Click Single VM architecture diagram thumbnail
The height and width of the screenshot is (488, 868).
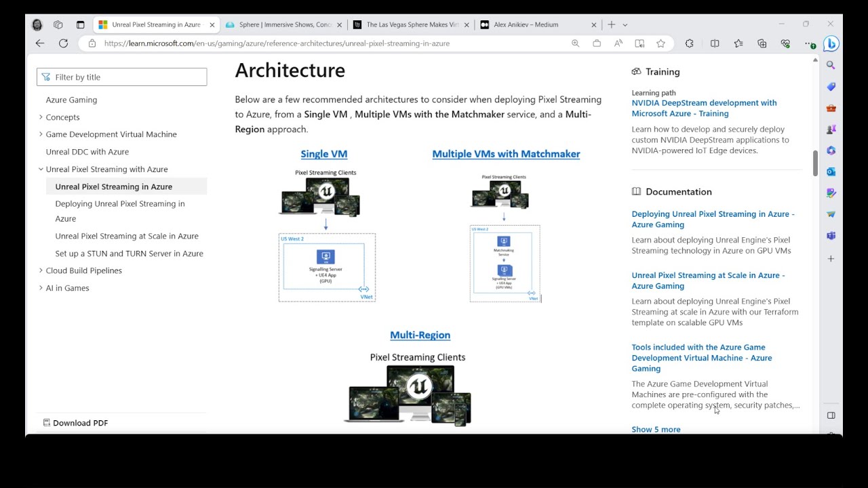(x=327, y=235)
